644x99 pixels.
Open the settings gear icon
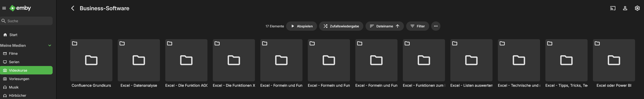coord(637,8)
